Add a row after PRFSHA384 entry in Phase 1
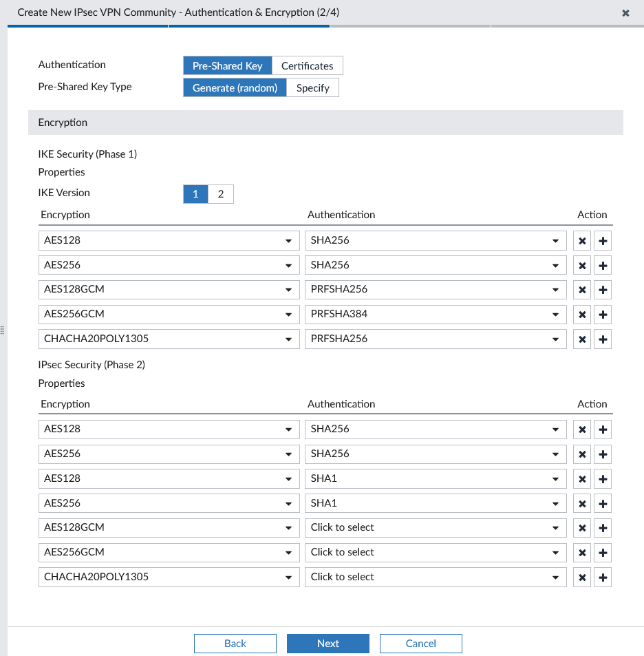 coord(603,315)
